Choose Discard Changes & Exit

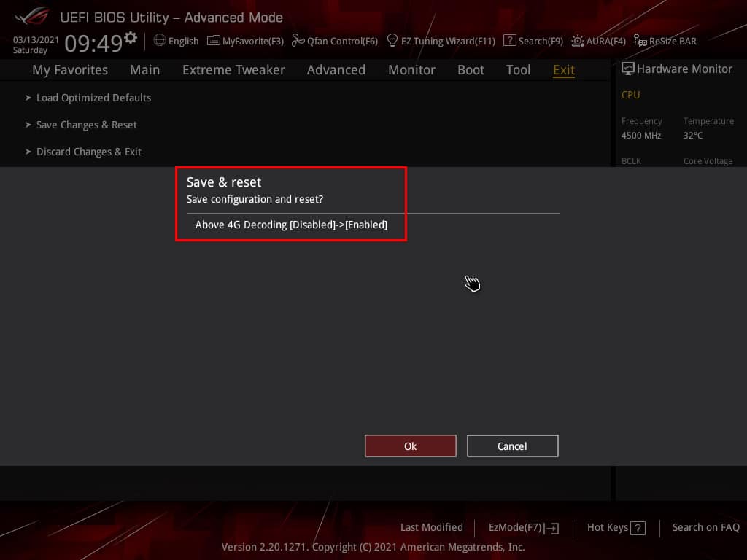[88, 152]
